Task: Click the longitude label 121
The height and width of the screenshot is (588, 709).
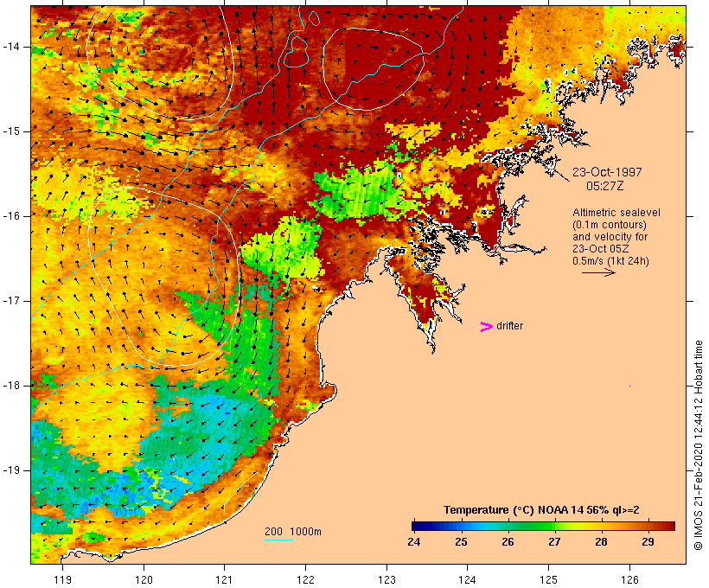Action: pyautogui.click(x=224, y=579)
